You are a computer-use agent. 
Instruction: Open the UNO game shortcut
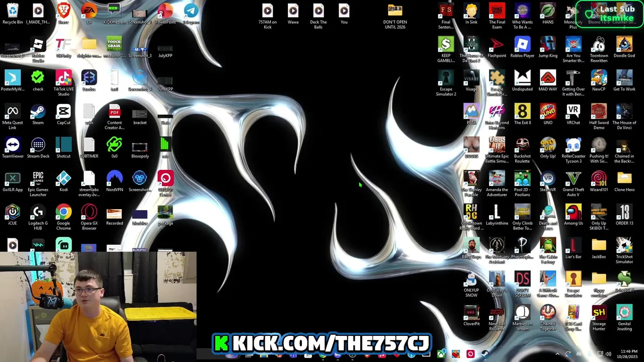coord(548,115)
